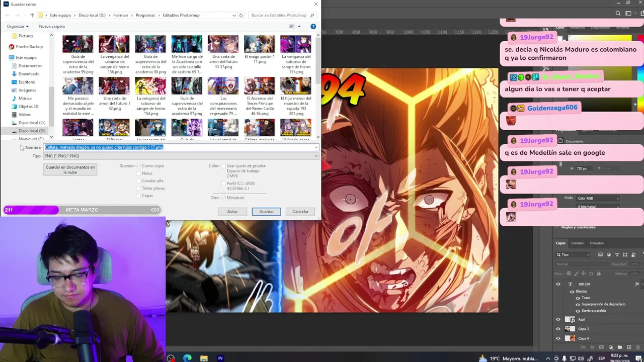Filter layers by adjustment layer icon
This screenshot has height=362, width=644.
[609, 255]
